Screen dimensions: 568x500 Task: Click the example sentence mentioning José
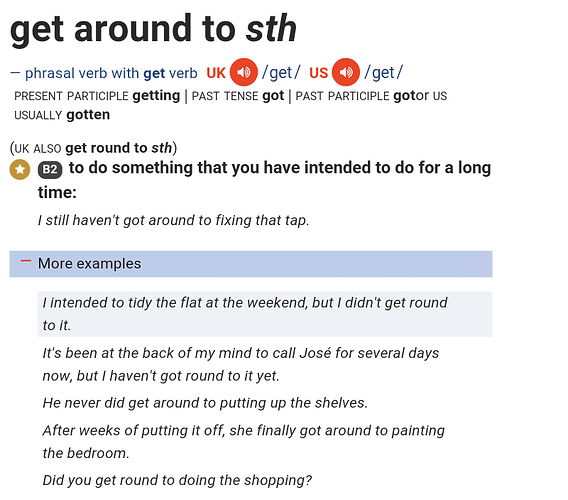(241, 364)
